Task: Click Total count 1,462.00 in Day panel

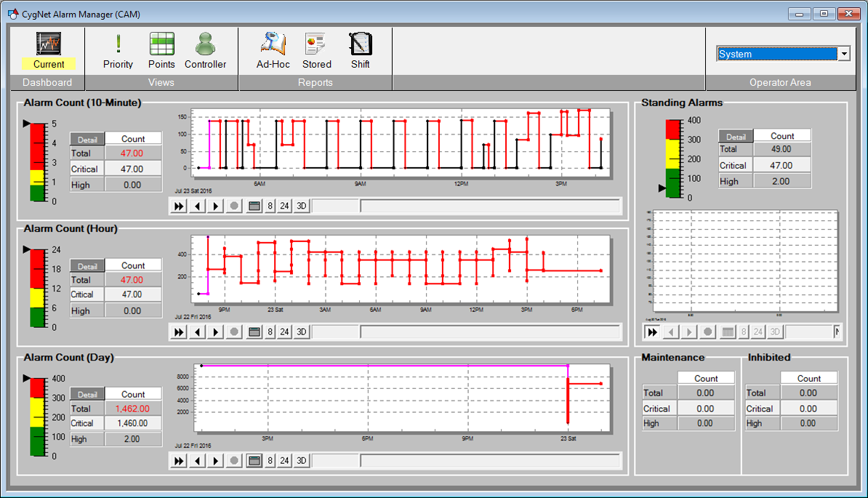Action: tap(133, 409)
